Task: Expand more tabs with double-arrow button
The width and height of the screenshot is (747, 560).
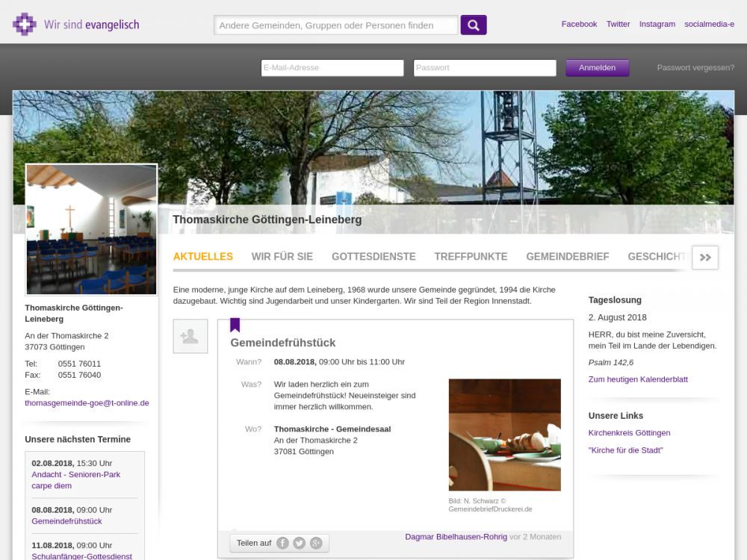Action: (705, 257)
